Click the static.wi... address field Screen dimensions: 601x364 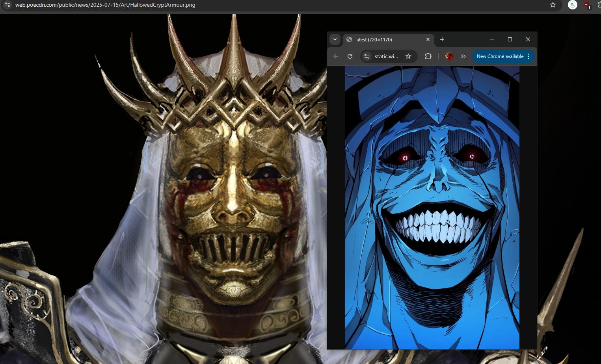(386, 56)
